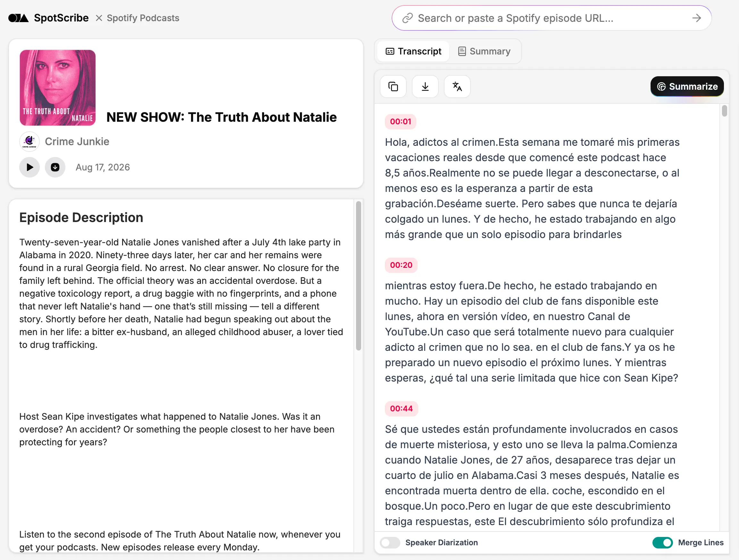The image size is (739, 560).
Task: Click the Crime Junkie podcast avatar
Action: 29,142
